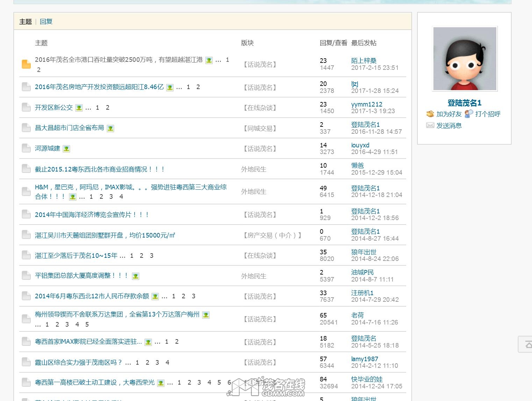Click 加为好友 link
This screenshot has height=401, width=532.
click(449, 114)
